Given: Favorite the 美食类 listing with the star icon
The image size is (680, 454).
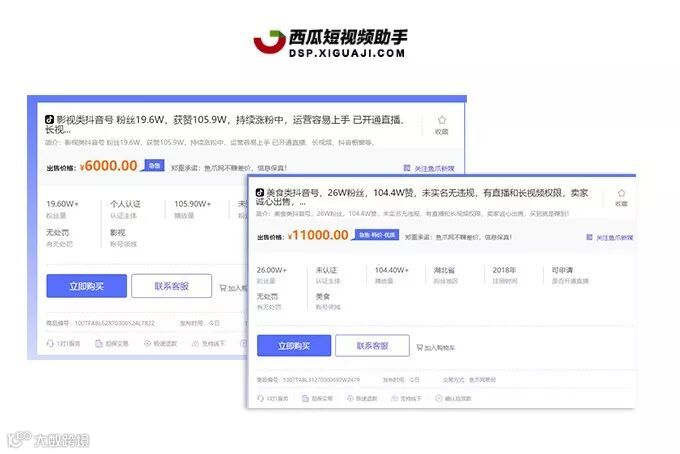Looking at the screenshot, I should pos(621,193).
